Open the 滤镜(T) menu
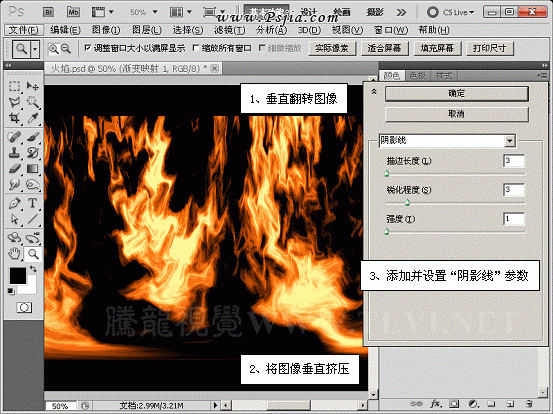The width and height of the screenshot is (553, 414). (230, 30)
